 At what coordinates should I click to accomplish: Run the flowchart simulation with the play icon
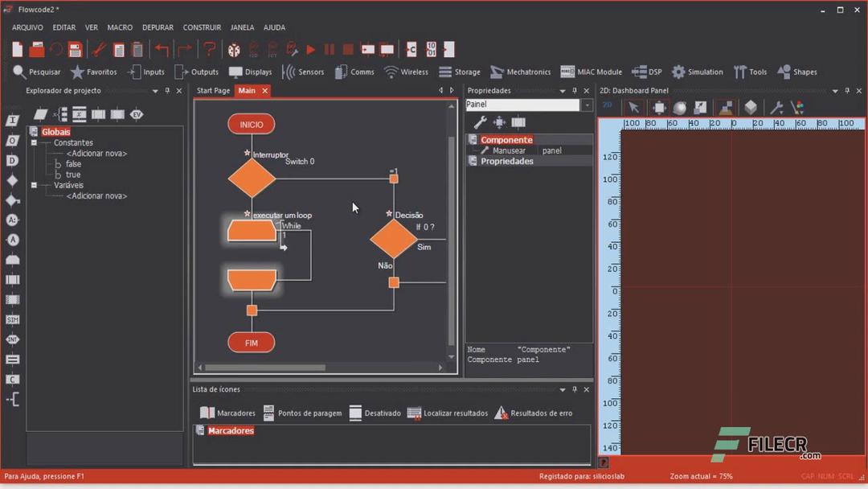pyautogui.click(x=310, y=48)
